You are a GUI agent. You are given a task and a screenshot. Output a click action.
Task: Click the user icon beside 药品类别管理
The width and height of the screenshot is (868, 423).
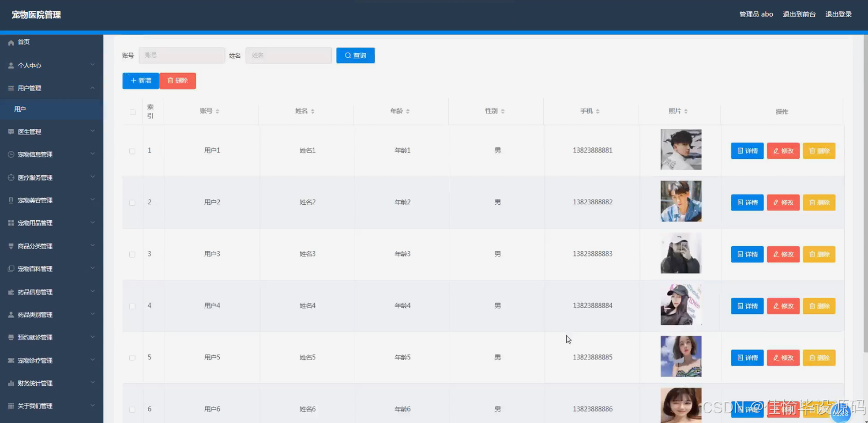click(11, 315)
